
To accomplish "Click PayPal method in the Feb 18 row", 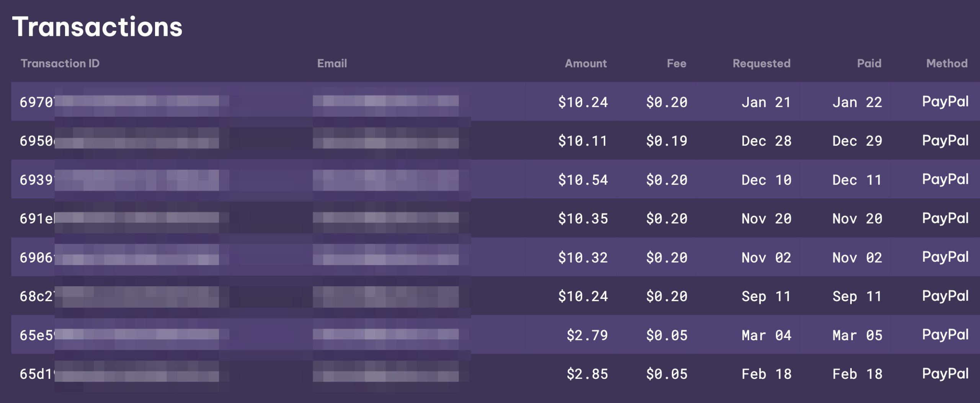I will pos(945,374).
